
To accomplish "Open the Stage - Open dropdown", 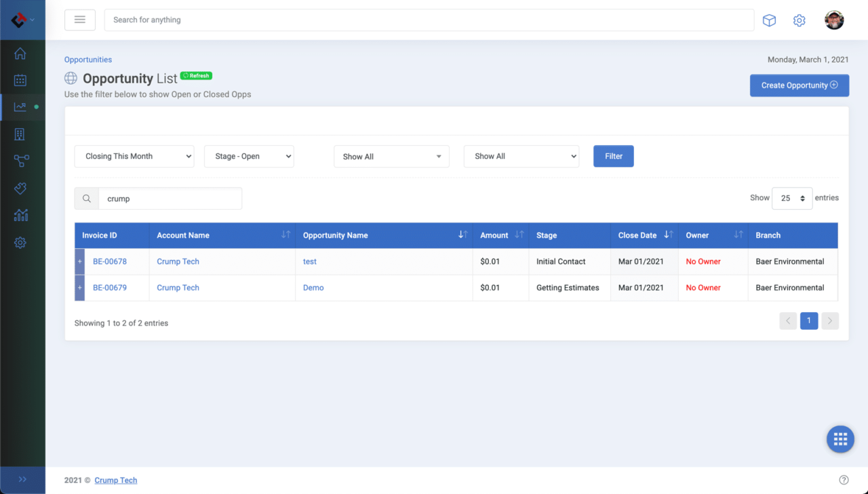I will coord(249,156).
